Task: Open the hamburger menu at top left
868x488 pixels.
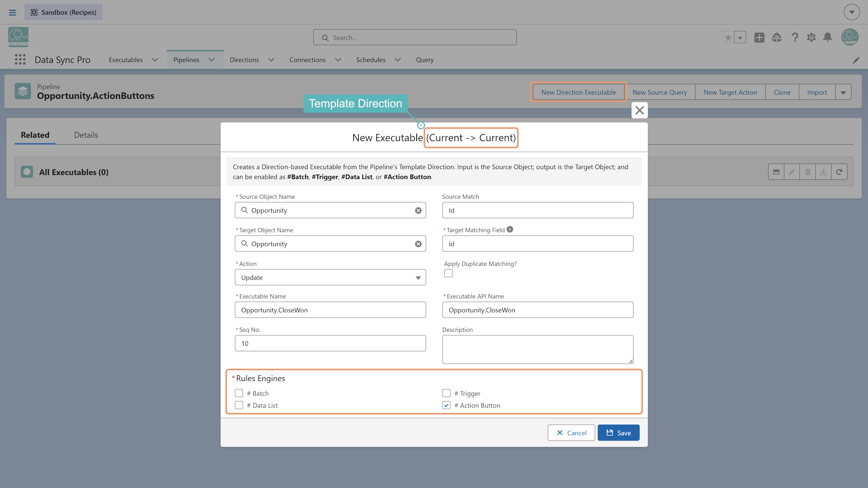Action: (13, 13)
